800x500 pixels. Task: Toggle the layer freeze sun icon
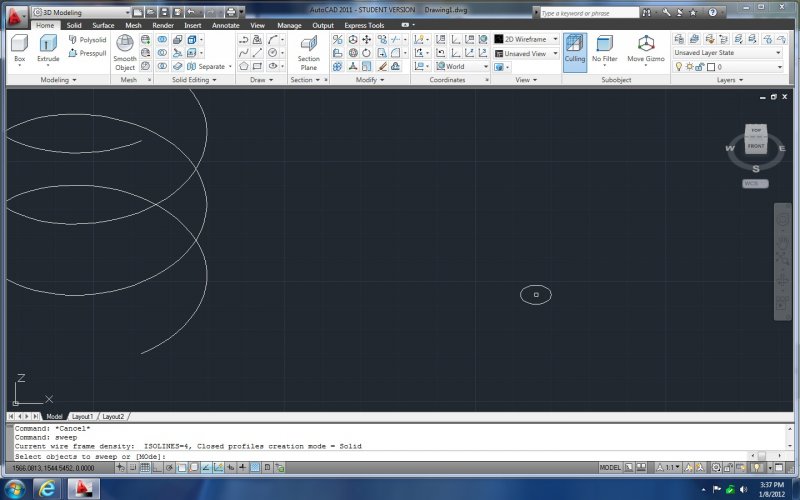(689, 67)
